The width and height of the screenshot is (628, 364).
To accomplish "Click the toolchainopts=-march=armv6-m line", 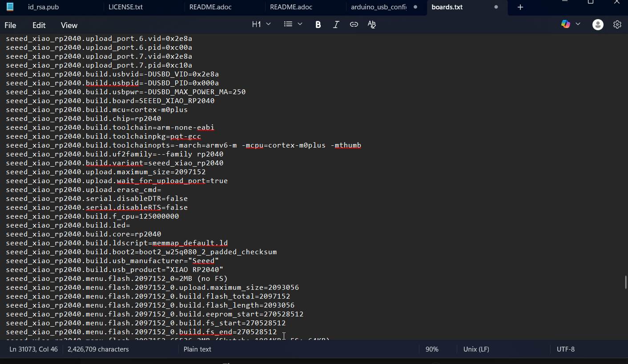I will 184,145.
